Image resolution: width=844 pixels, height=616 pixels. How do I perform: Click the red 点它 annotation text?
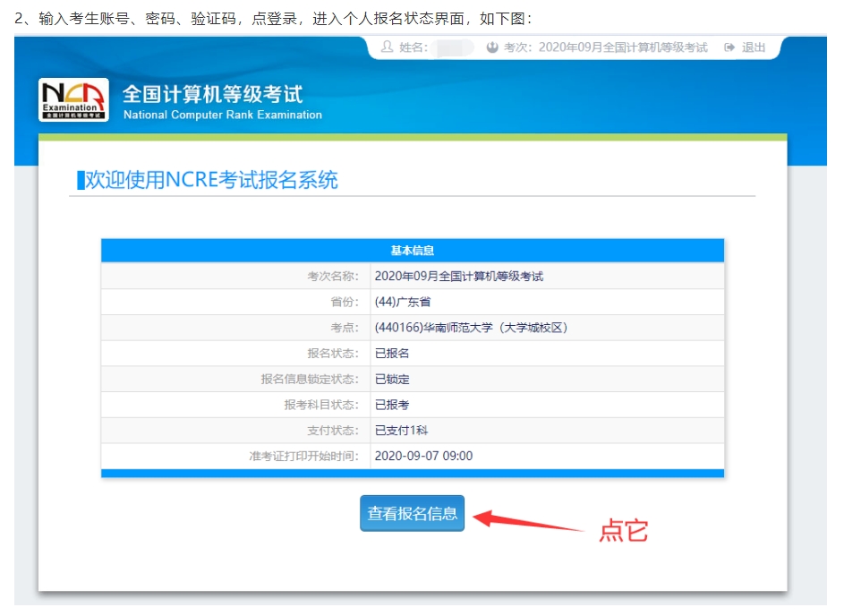click(x=623, y=530)
